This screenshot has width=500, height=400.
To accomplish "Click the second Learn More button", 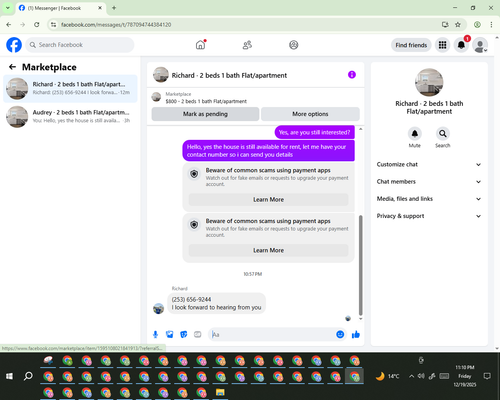I will 268,250.
